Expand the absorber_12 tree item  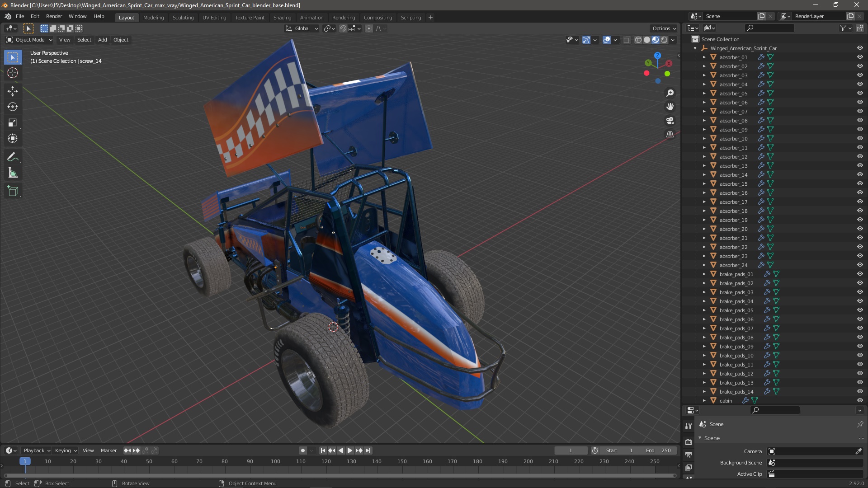[704, 157]
